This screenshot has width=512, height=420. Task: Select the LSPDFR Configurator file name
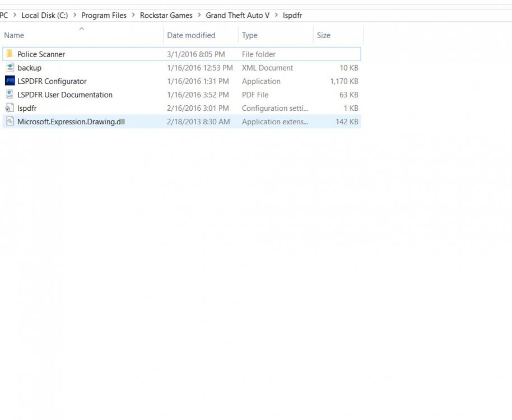click(x=52, y=81)
